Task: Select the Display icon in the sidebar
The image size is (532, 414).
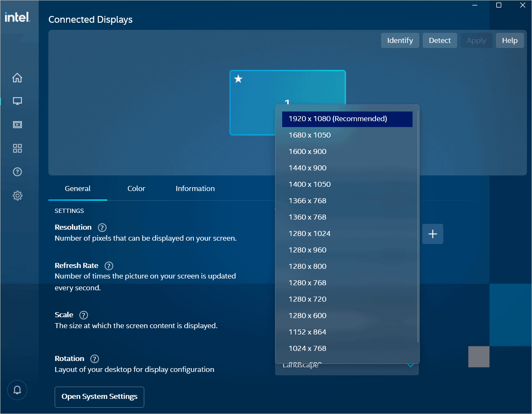Action: (x=17, y=101)
